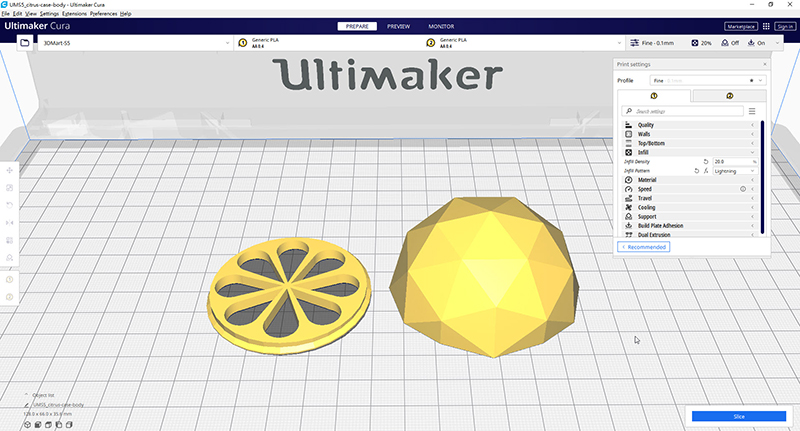Open the Infill Pattern Lightning dropdown
The height and width of the screenshot is (431, 800).
pos(735,171)
